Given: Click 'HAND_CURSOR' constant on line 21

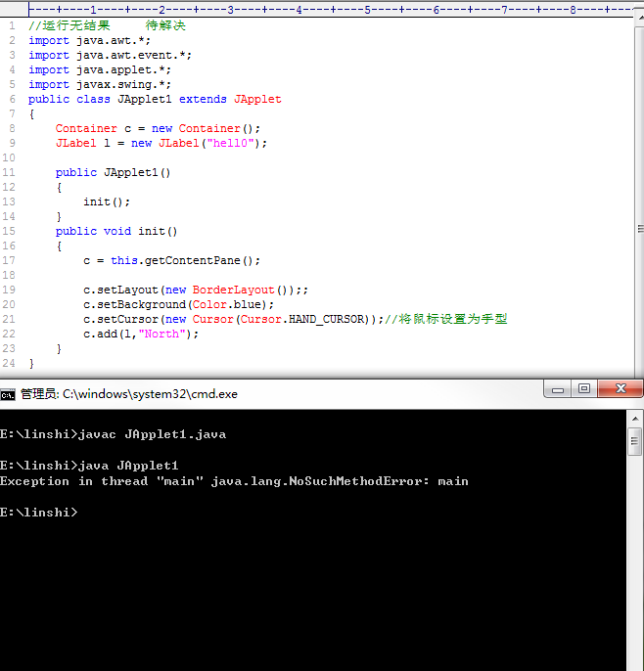Looking at the screenshot, I should coord(326,319).
